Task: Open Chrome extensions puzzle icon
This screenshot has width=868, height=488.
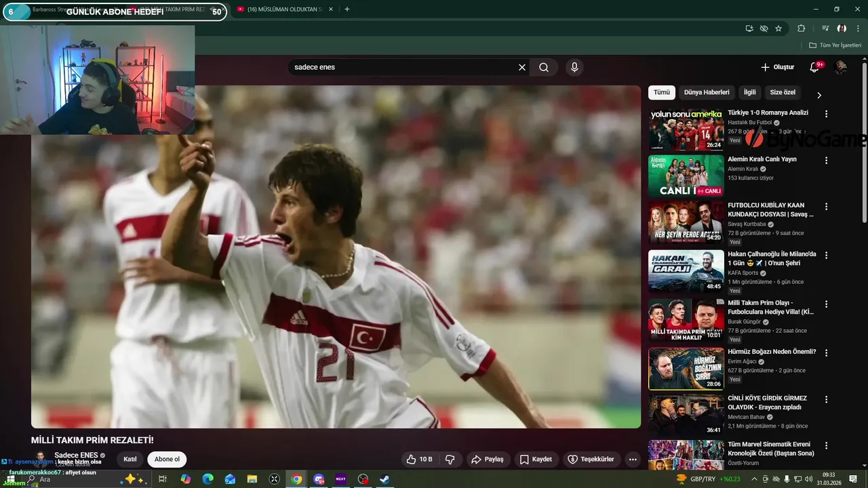Action: click(x=802, y=28)
